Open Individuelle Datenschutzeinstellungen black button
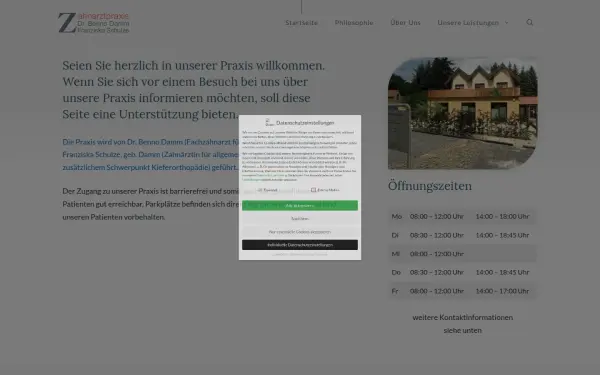Viewport: 600px width, 375px height. pos(300,245)
